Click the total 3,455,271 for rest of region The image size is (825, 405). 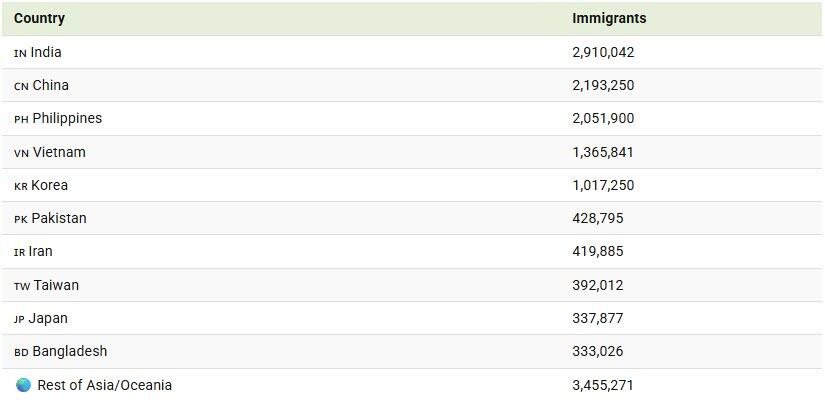pyautogui.click(x=603, y=385)
